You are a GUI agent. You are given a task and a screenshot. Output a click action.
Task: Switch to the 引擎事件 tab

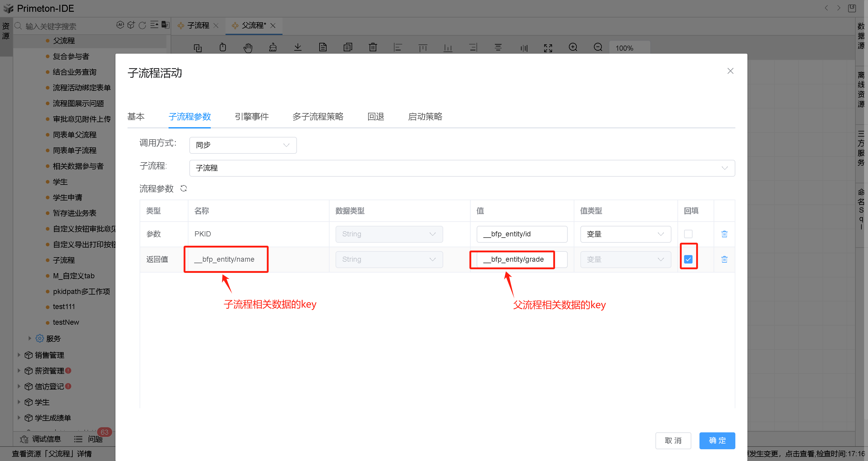coord(251,117)
